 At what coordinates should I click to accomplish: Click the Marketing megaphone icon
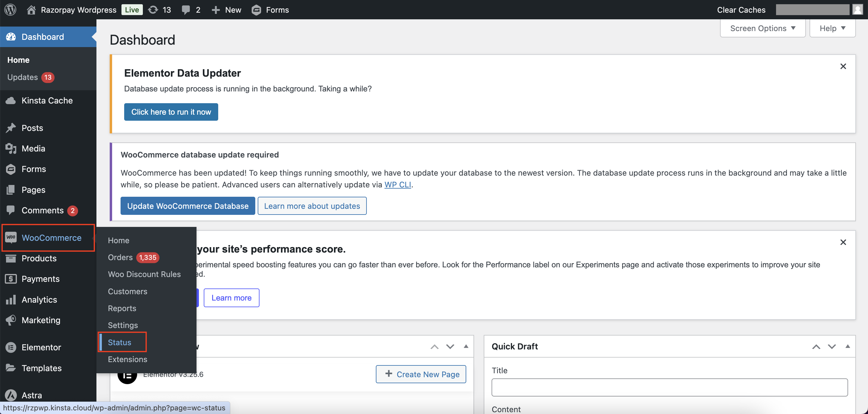[x=11, y=320]
